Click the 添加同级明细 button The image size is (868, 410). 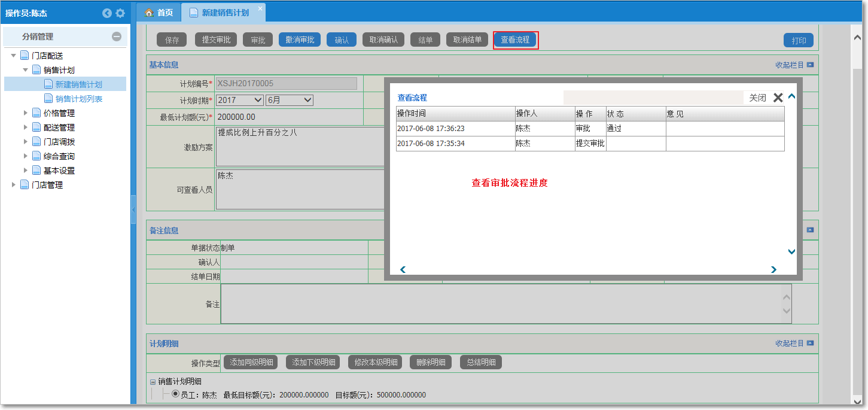point(251,362)
